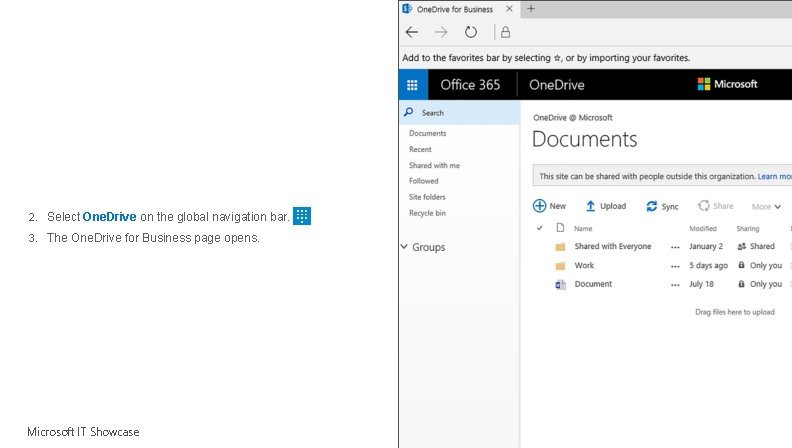Click the Shared with Everyone folder icon

pyautogui.click(x=560, y=247)
